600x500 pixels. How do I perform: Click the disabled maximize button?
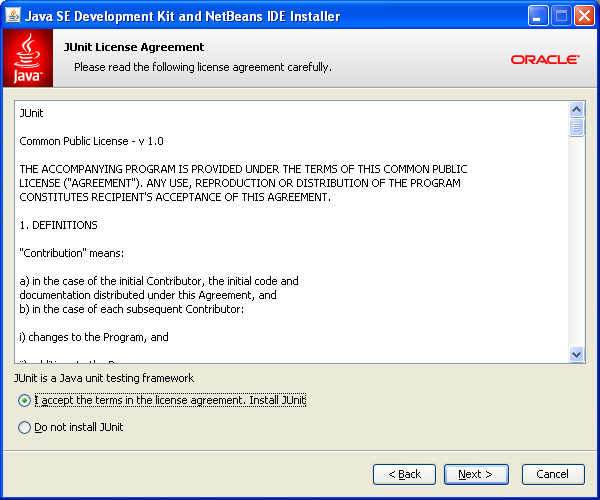point(561,16)
